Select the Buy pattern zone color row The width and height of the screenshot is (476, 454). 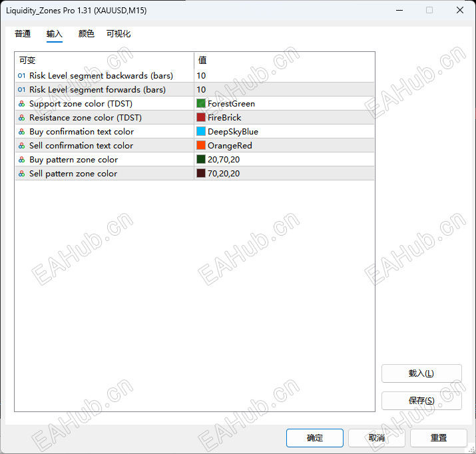[194, 159]
